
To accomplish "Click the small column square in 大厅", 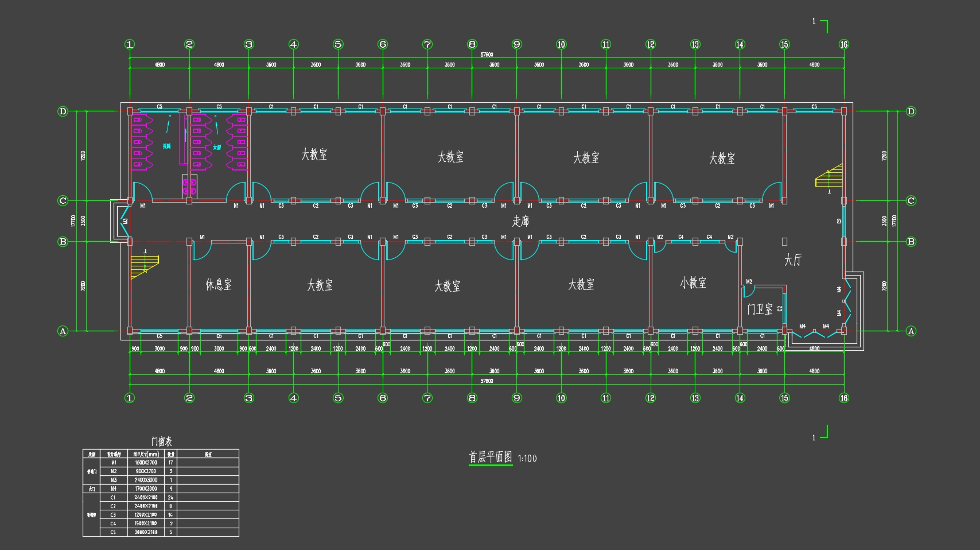I will tap(784, 242).
